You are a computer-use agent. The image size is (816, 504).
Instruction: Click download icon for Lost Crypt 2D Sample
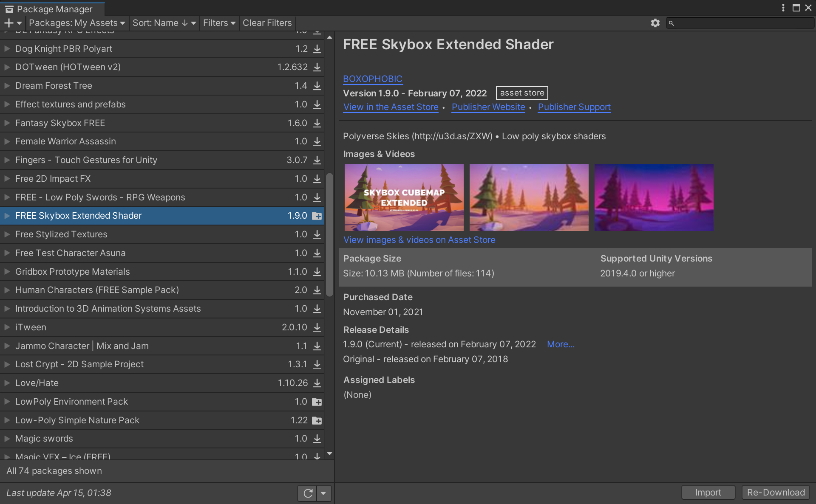(317, 364)
